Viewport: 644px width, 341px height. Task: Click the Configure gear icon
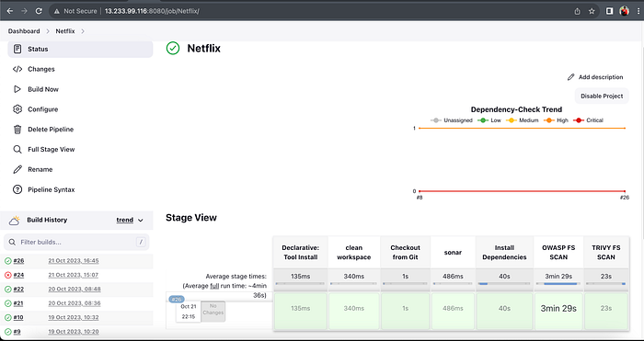17,109
